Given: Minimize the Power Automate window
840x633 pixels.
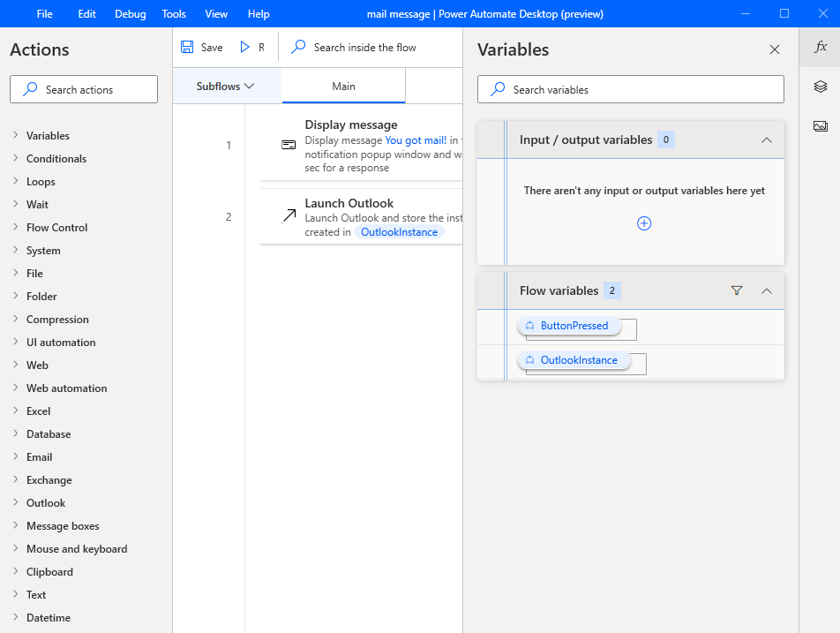Looking at the screenshot, I should (746, 13).
